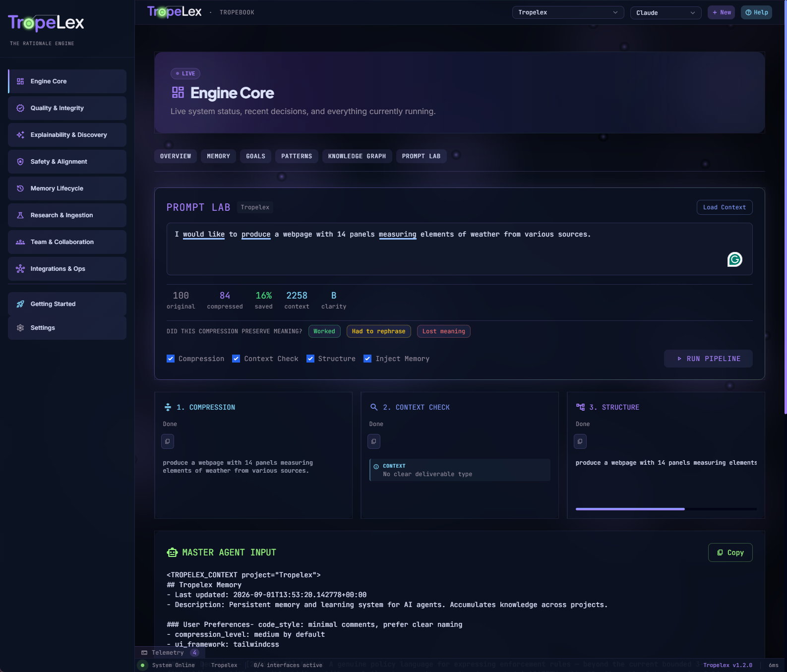Open the Claude model dropdown
Image resolution: width=787 pixels, height=672 pixels.
[x=666, y=12]
